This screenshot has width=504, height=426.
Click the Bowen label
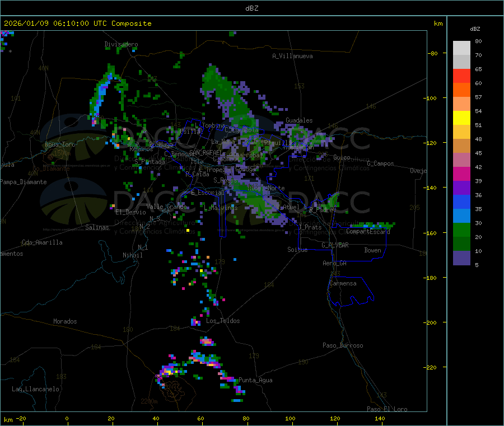click(372, 250)
